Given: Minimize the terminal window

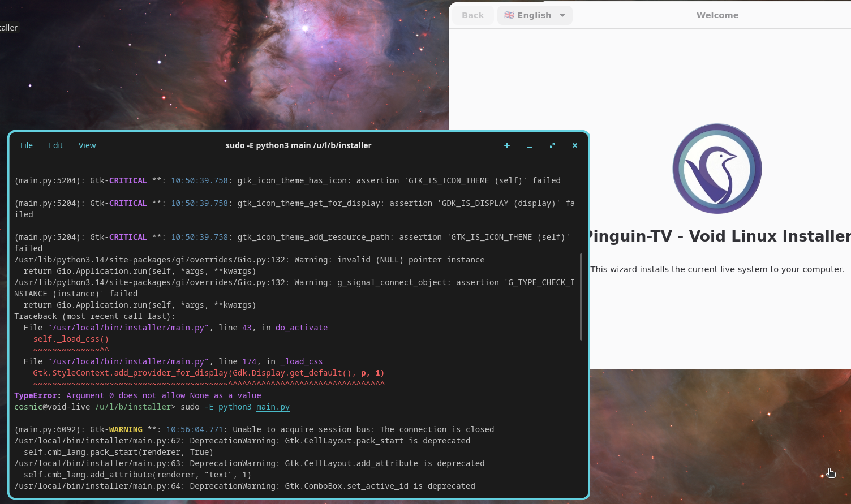Looking at the screenshot, I should 529,145.
